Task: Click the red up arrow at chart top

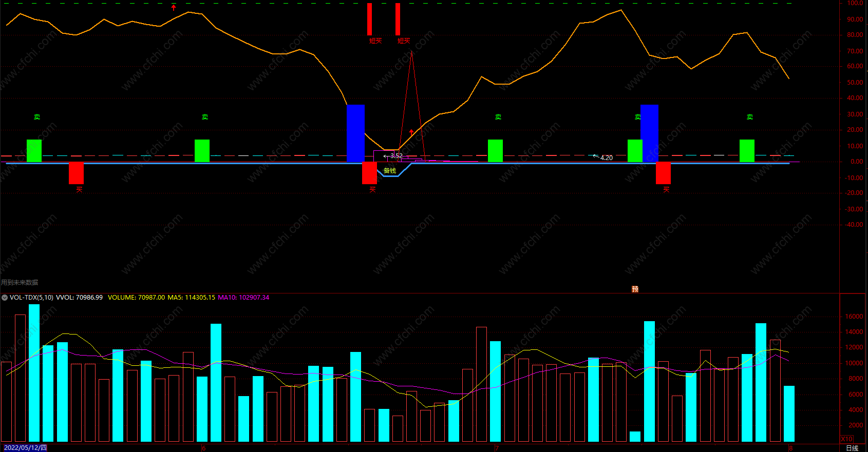Action: 174,8
